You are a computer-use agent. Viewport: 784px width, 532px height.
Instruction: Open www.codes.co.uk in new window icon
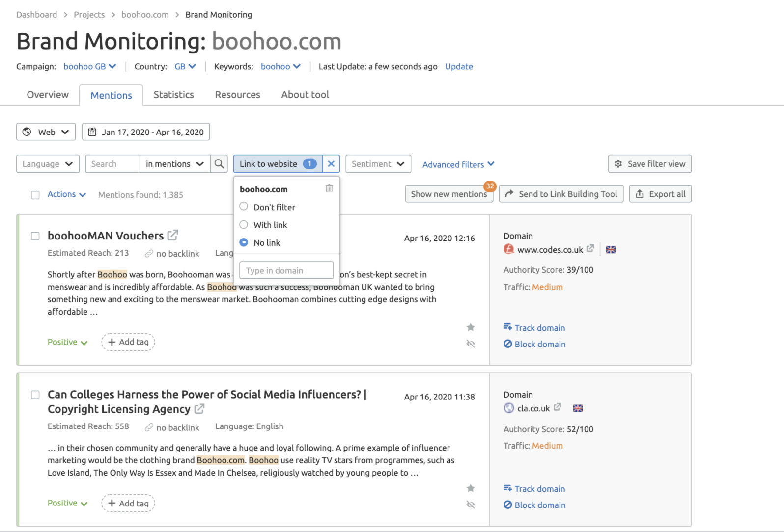click(590, 249)
